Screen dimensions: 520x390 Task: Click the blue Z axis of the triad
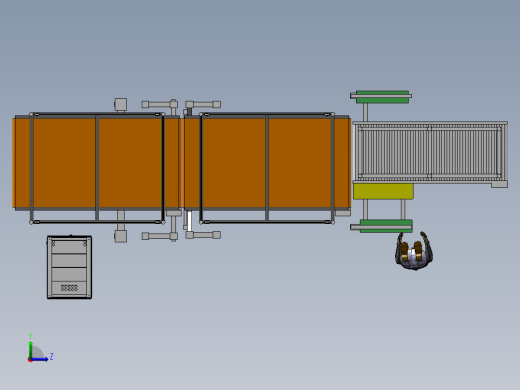click(x=39, y=359)
